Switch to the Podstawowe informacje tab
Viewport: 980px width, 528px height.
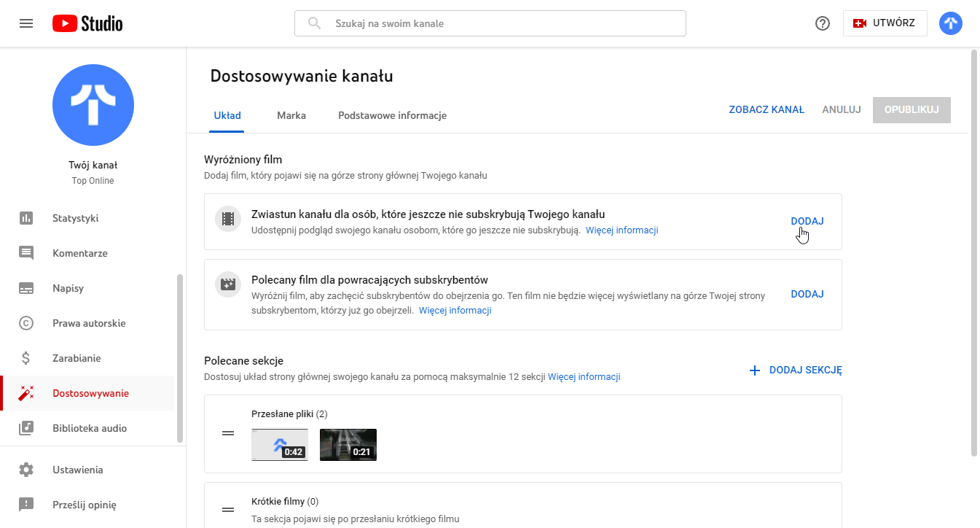pos(392,115)
